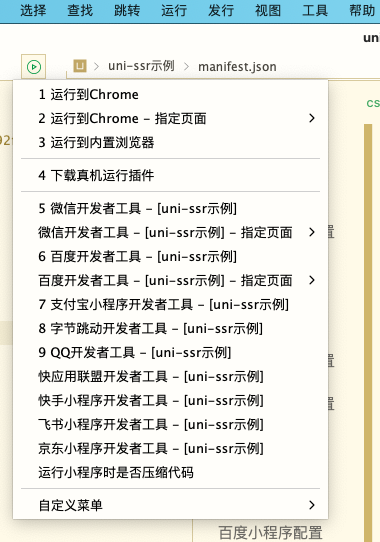380x542 pixels.
Task: Click 百度小程序配置 in the editor
Action: click(270, 532)
